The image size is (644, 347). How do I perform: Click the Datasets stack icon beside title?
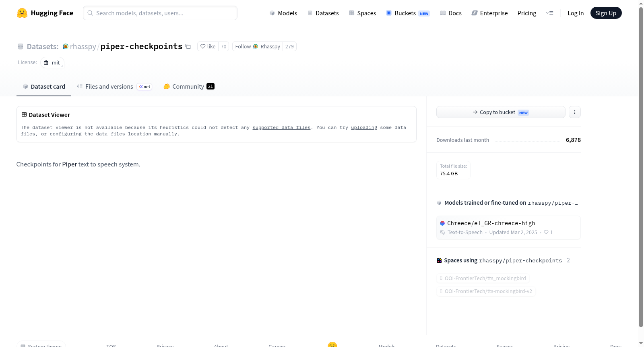tap(21, 46)
